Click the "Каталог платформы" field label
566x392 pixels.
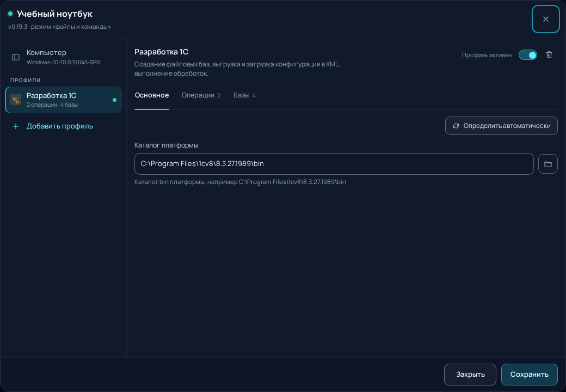[166, 145]
